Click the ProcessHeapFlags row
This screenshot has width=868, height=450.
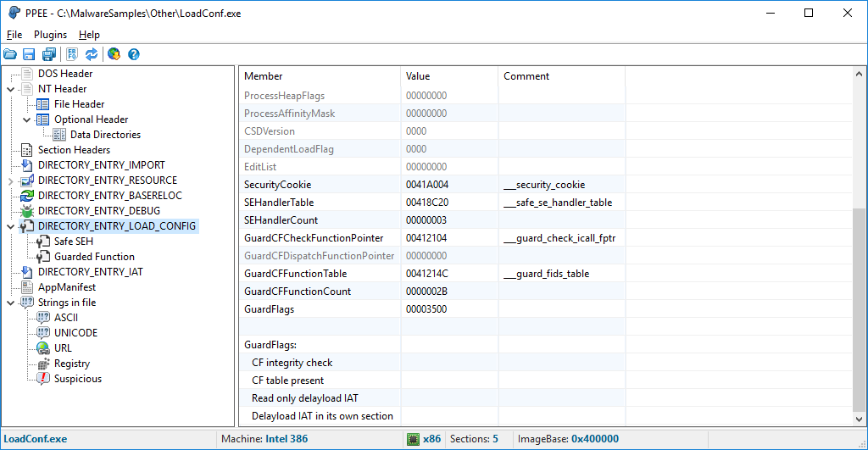[545, 96]
